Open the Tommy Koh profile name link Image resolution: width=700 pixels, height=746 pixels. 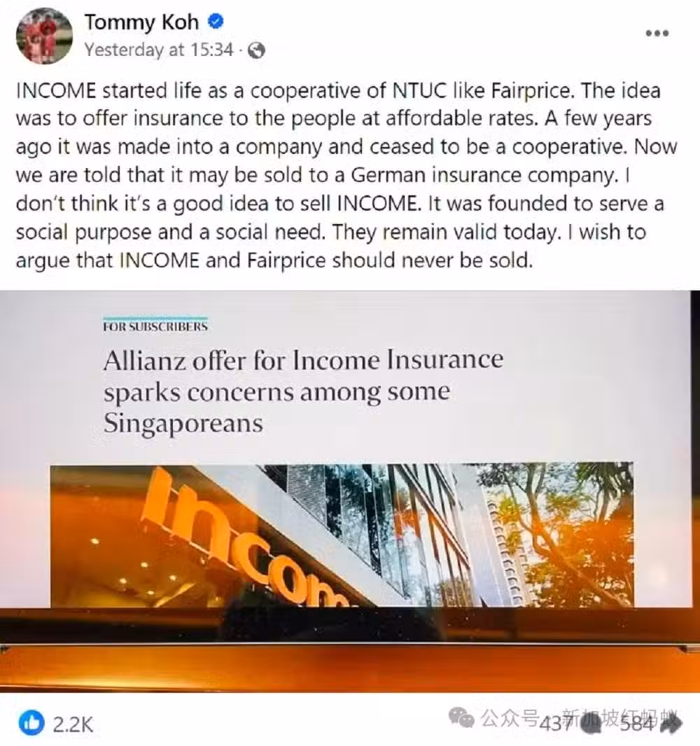[141, 22]
